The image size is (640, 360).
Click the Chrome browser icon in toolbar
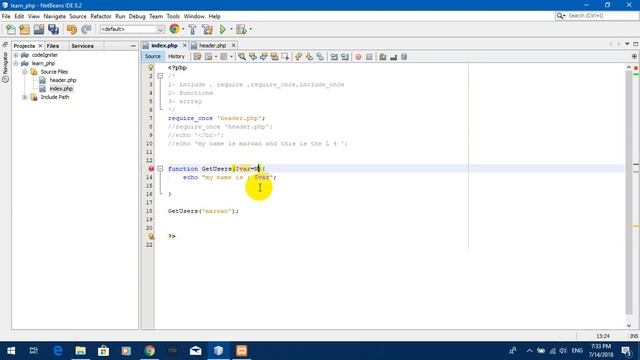pyautogui.click(x=174, y=29)
